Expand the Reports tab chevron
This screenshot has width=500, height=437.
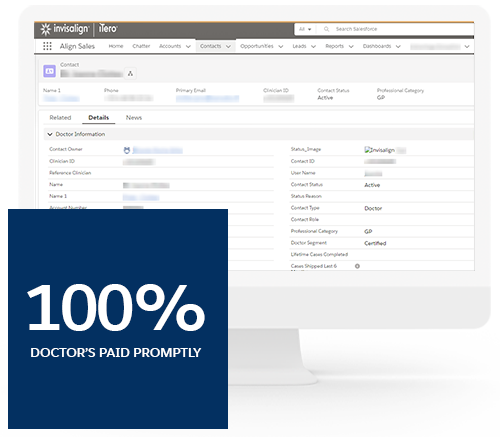351,46
